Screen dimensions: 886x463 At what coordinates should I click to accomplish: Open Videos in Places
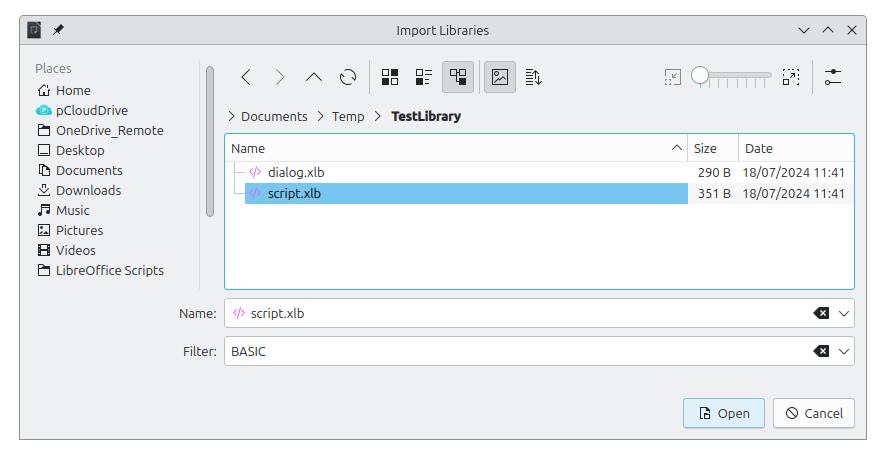pos(66,250)
